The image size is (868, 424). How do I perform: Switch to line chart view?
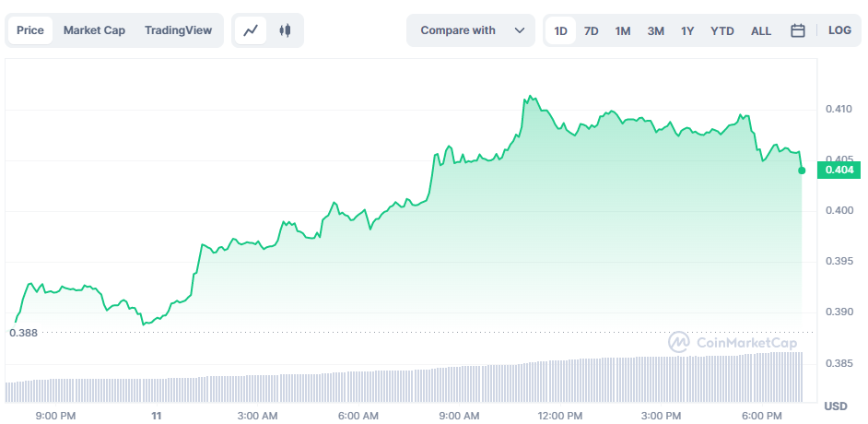(251, 30)
